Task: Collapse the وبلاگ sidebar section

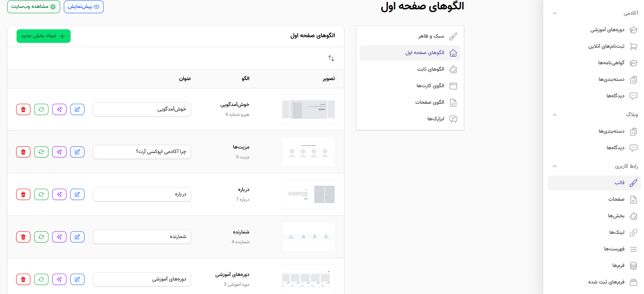Action: [x=555, y=115]
